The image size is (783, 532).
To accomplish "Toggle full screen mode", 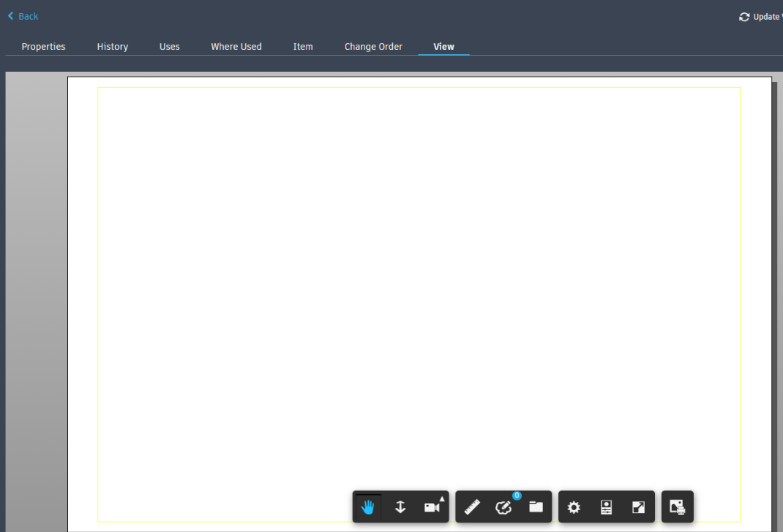I will 637,506.
